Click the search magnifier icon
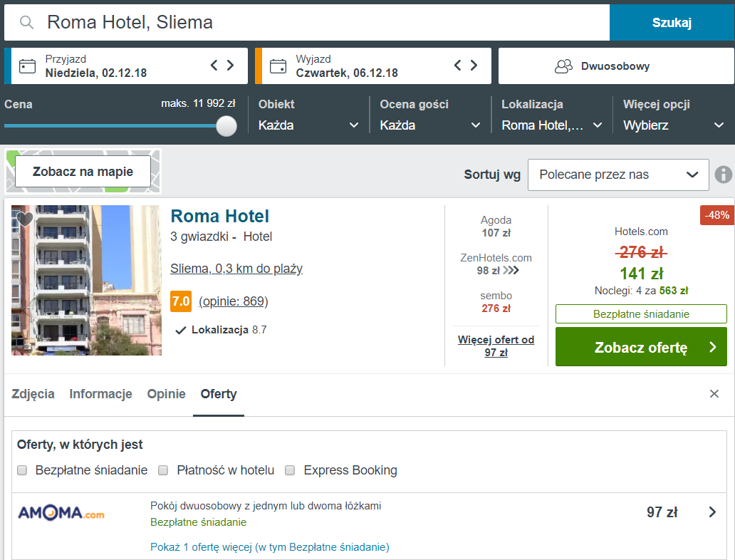 (27, 22)
